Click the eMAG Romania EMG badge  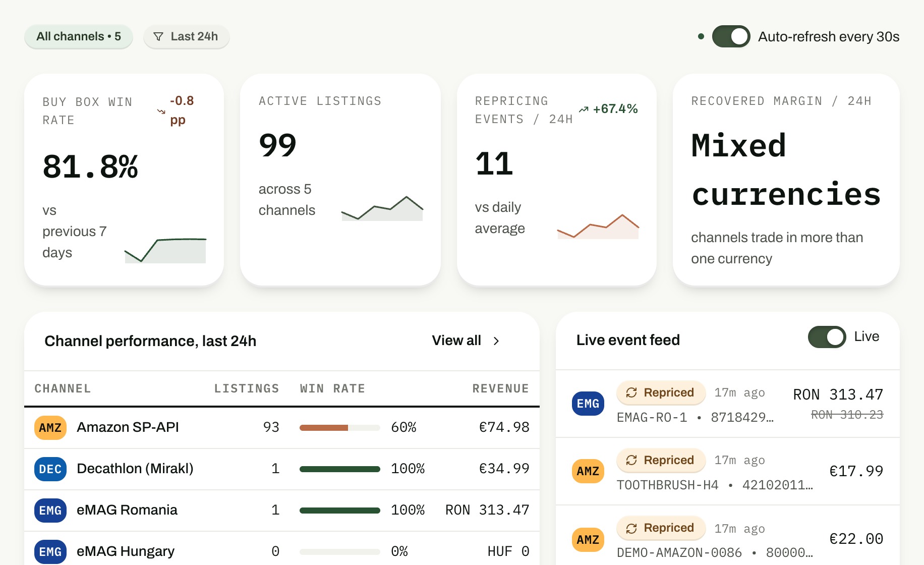point(50,511)
